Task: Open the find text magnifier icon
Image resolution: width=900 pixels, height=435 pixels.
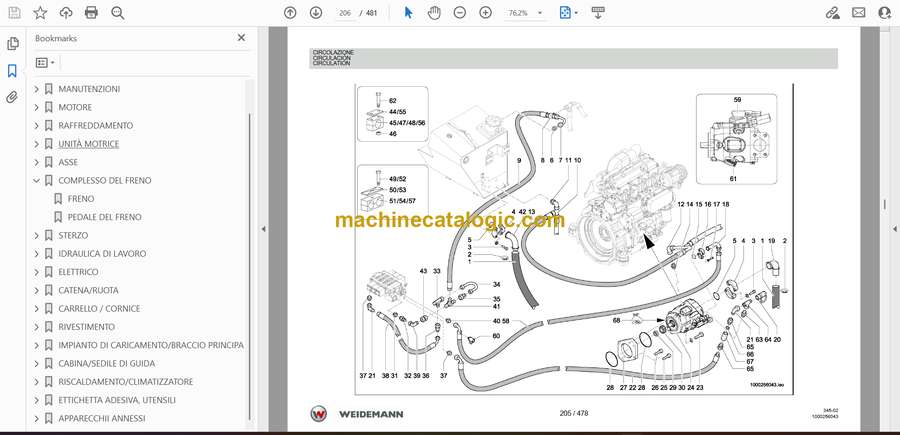Action: (118, 13)
